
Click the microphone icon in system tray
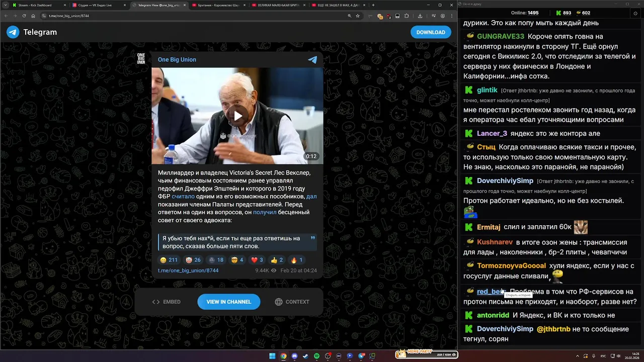click(x=594, y=356)
